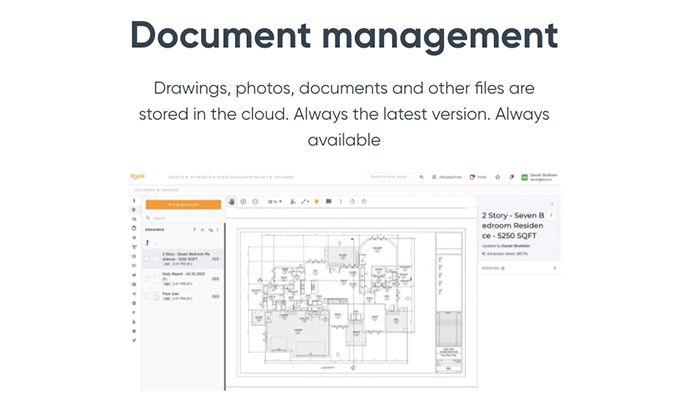Check the Daily Report document checkbox

(x=147, y=279)
